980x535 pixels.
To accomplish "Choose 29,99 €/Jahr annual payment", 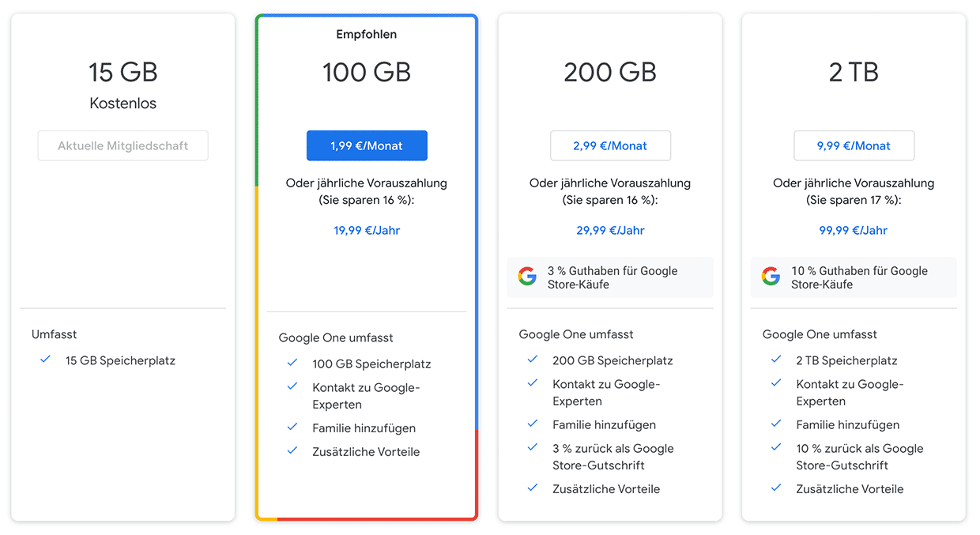I will coord(610,231).
